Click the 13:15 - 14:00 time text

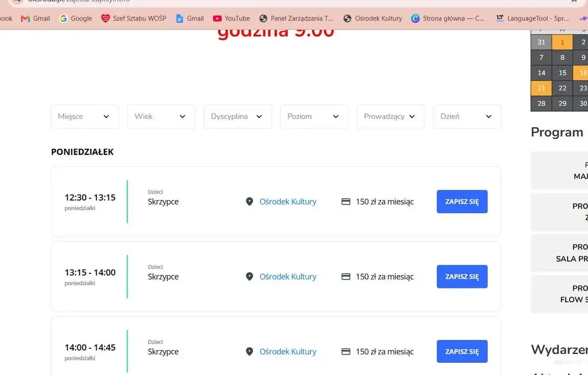(x=90, y=273)
